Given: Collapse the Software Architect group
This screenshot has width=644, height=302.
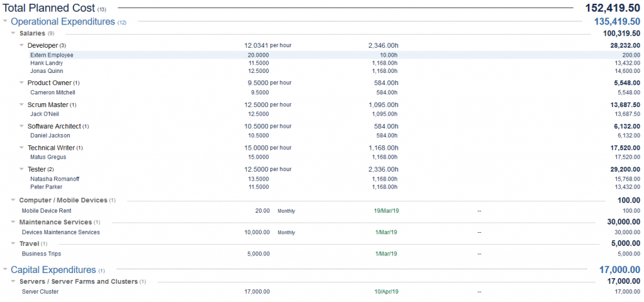Looking at the screenshot, I should (21, 126).
